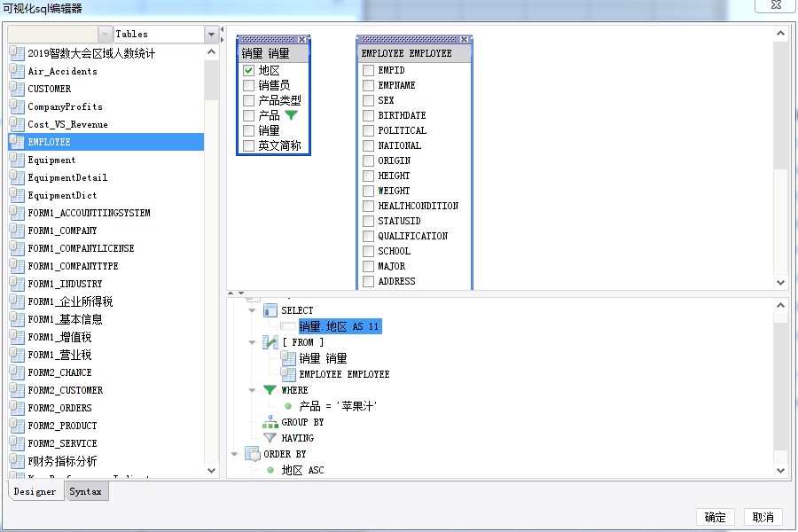Click the table list scroll down arrow
The height and width of the screenshot is (532, 798).
pyautogui.click(x=212, y=471)
